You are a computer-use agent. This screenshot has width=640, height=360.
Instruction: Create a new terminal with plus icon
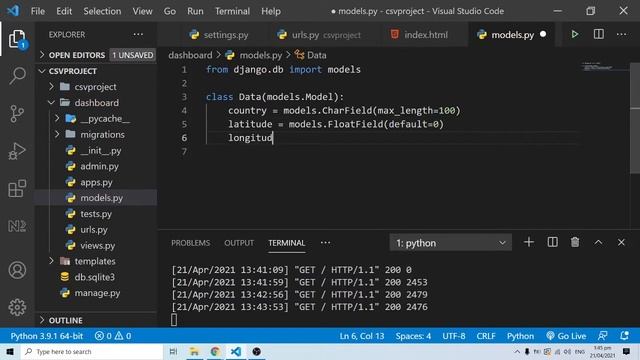(x=529, y=242)
